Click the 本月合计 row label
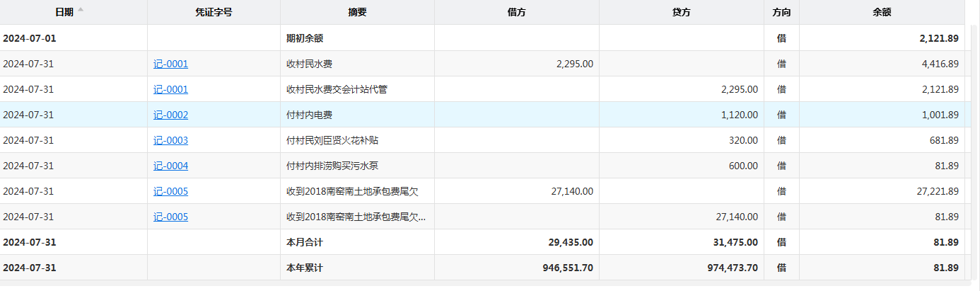The image size is (980, 291). click(x=305, y=242)
